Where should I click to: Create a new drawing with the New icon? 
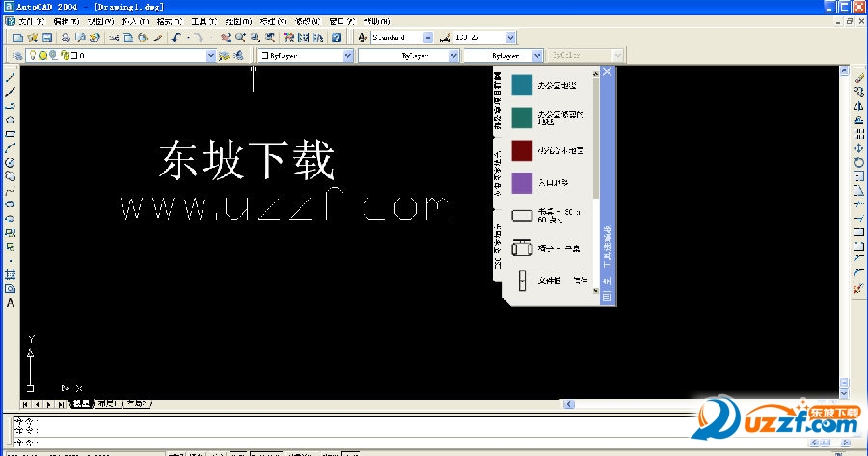[x=17, y=38]
